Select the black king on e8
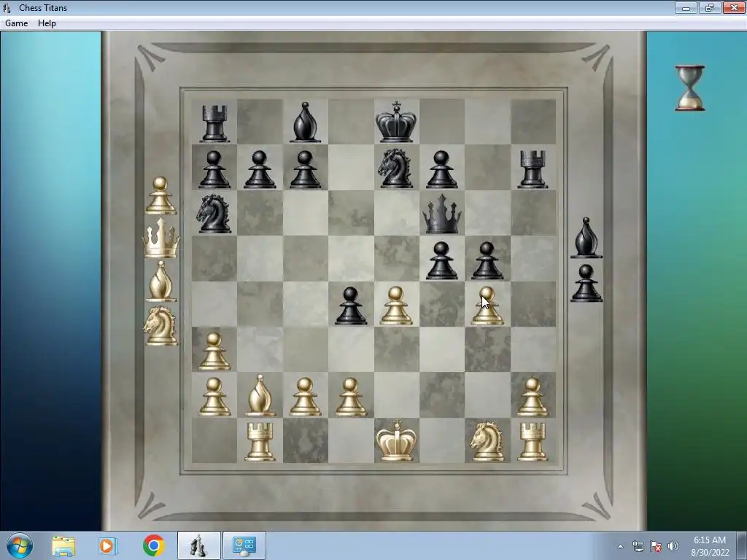The width and height of the screenshot is (747, 560). coord(396,122)
